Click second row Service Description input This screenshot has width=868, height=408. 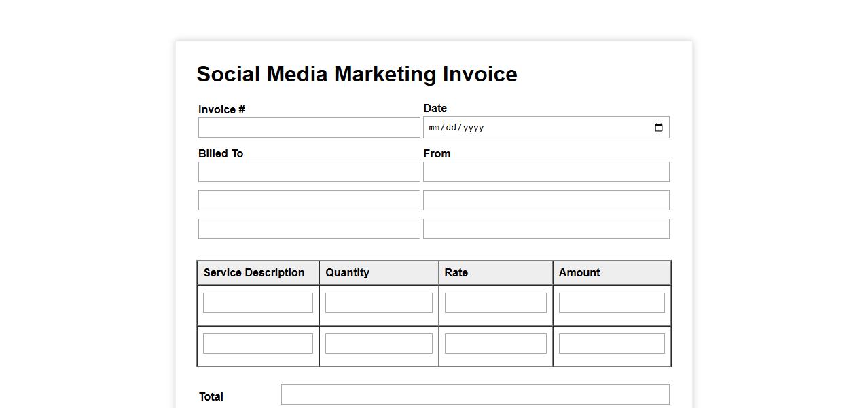[258, 344]
